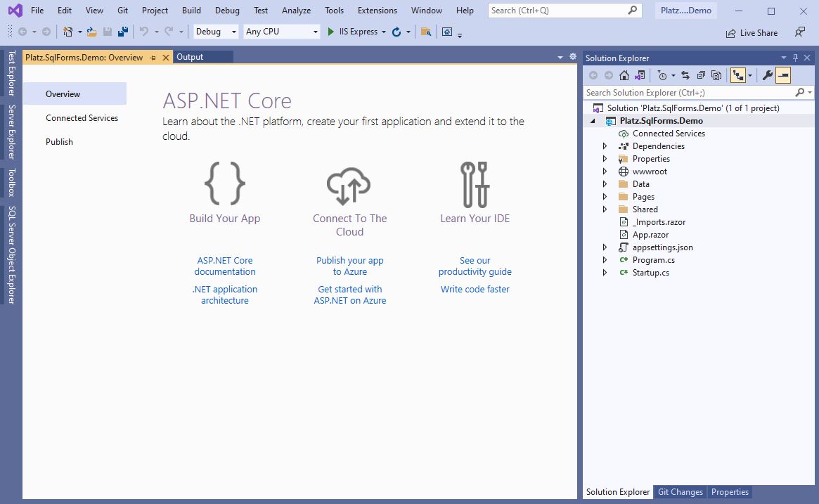Click the window settings gear icon above editor

[573, 56]
